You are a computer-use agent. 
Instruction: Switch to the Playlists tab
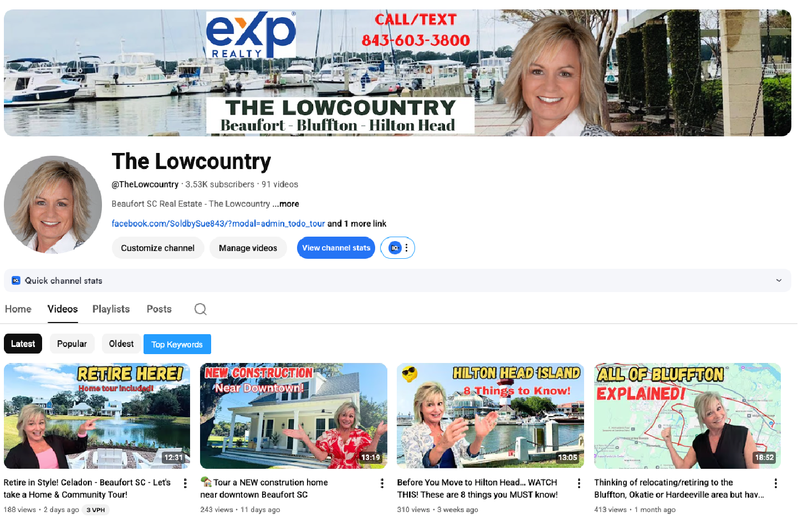pos(111,309)
